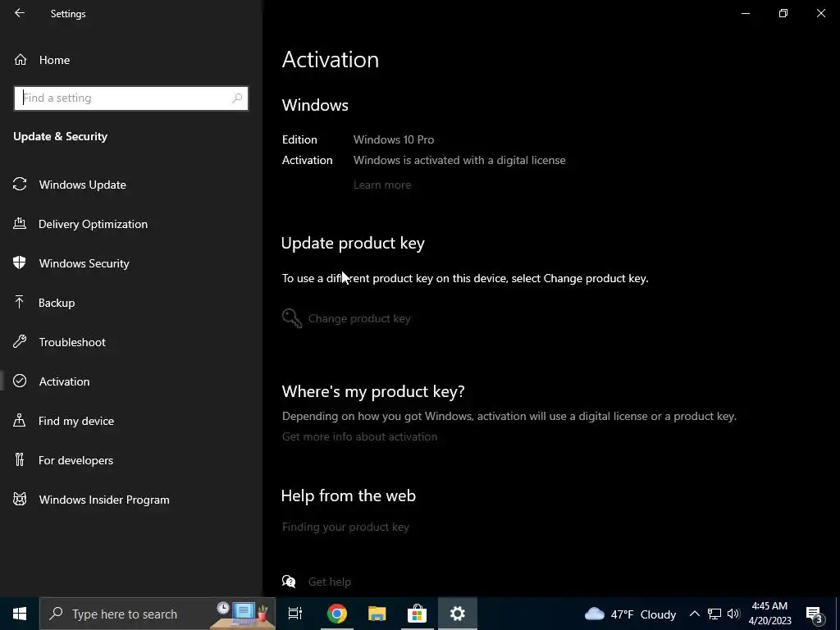
Task: Open the Windows Insider Program page
Action: 104,500
